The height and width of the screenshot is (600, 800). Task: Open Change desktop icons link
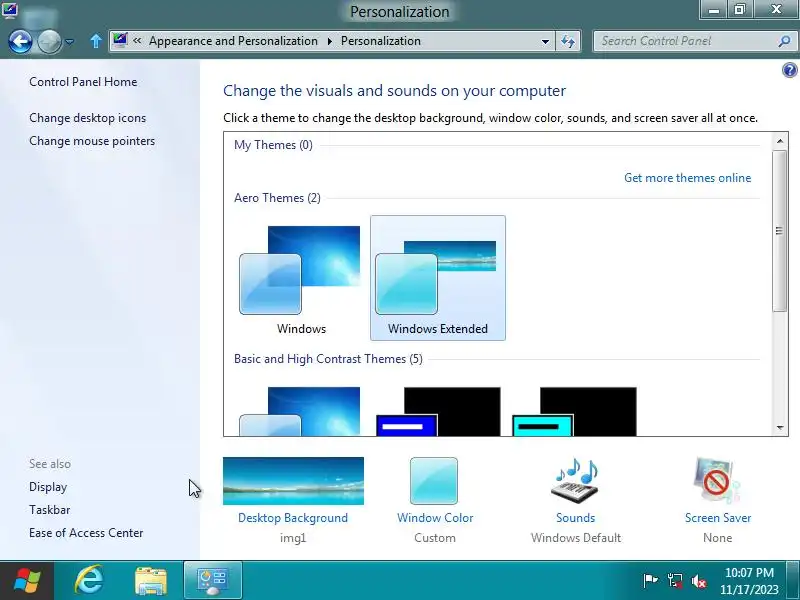[87, 118]
